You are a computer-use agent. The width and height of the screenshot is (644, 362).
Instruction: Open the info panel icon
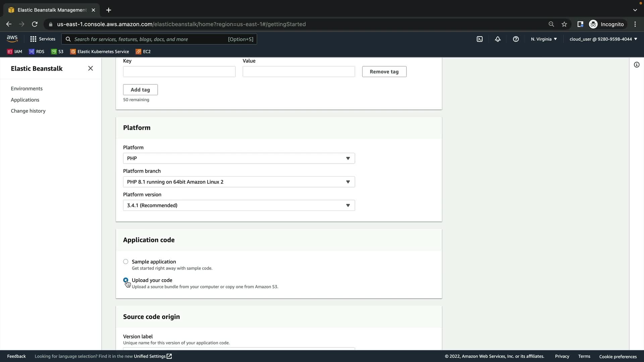tap(636, 65)
